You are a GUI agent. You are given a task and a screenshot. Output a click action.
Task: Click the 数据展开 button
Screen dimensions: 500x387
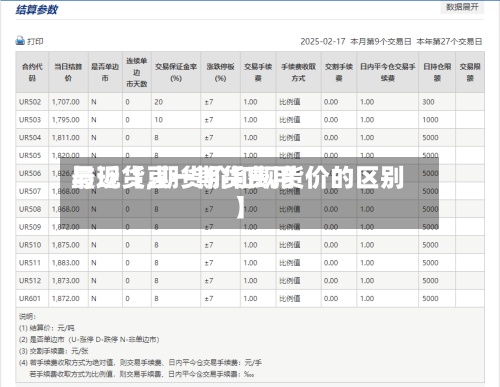(462, 7)
